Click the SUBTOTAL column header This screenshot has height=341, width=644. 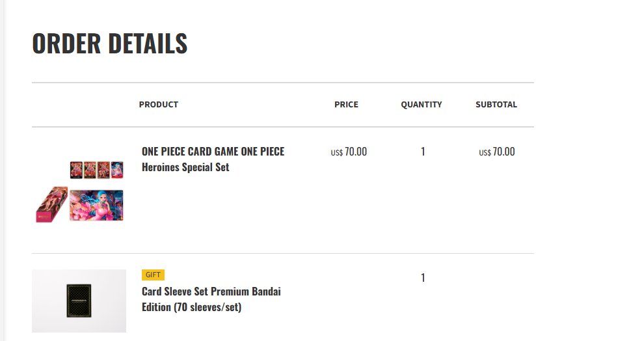pos(496,104)
